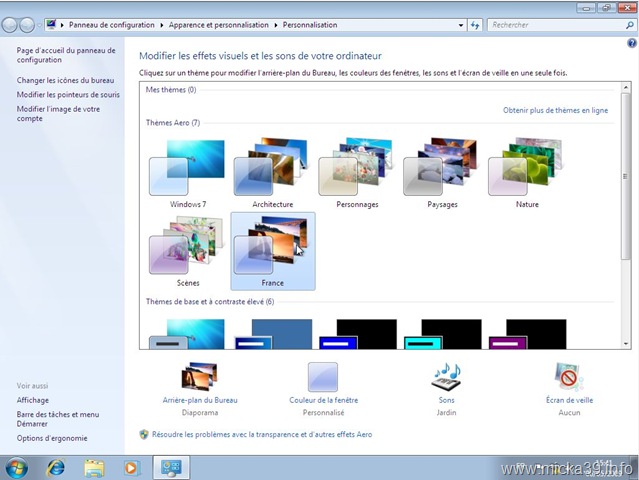This screenshot has width=639, height=480.
Task: Click the Back navigation arrow
Action: [x=10, y=25]
